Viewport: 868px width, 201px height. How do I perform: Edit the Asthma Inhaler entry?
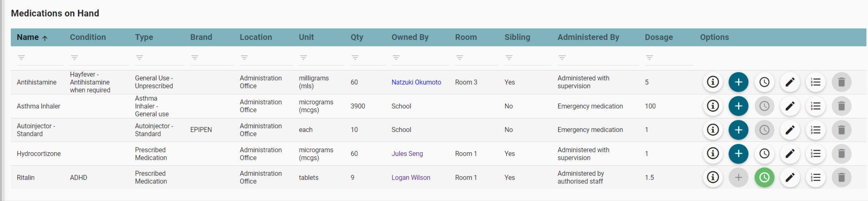(790, 106)
